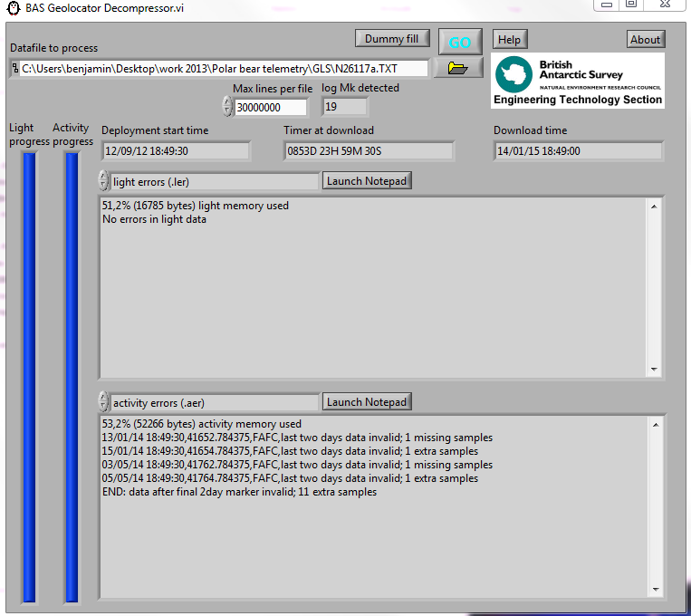This screenshot has width=691, height=616.
Task: Launch Notepad for light errors (.ler)
Action: click(367, 181)
